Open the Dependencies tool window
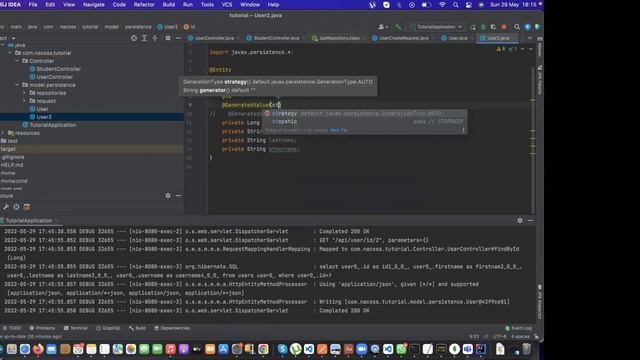640x360 pixels. click(x=172, y=328)
